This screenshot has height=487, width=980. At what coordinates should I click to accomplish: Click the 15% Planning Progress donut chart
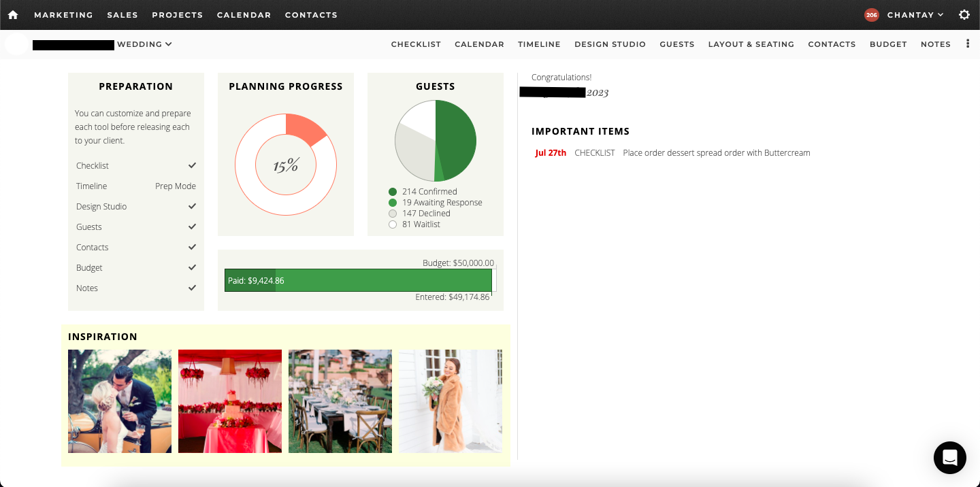285,165
